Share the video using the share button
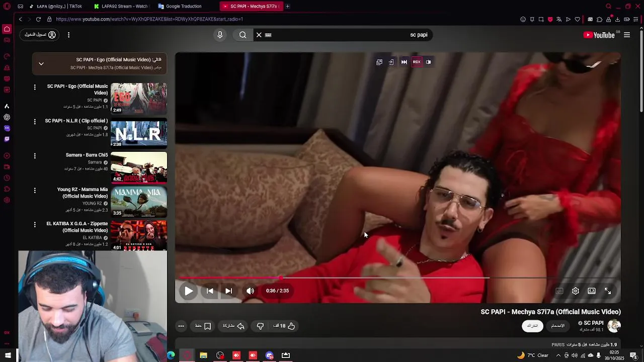This screenshot has height=362, width=644. (233, 326)
